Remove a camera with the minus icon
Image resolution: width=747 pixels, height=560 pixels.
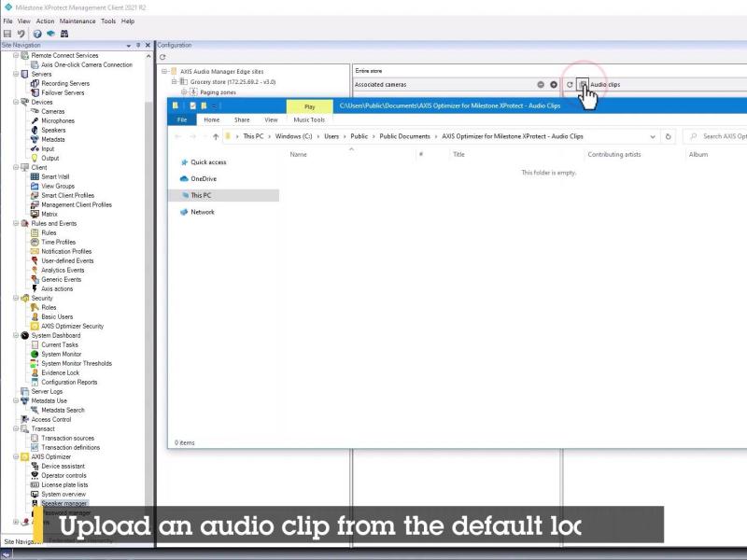click(x=541, y=84)
